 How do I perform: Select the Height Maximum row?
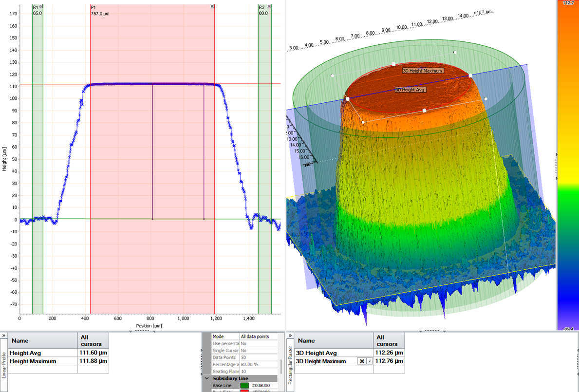pos(58,361)
